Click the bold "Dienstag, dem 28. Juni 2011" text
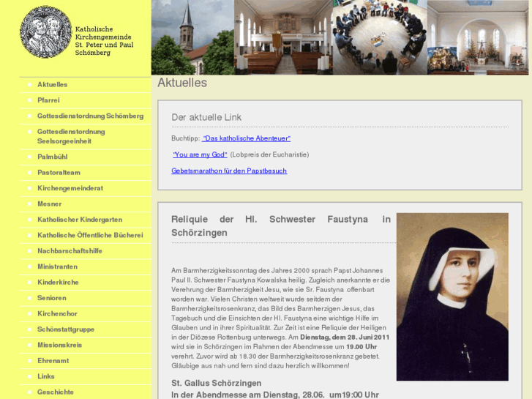 (345, 338)
